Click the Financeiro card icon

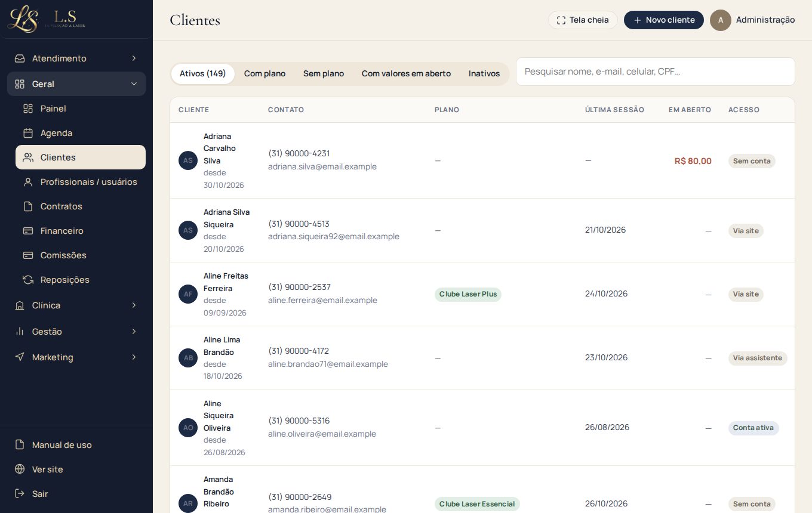pos(28,231)
